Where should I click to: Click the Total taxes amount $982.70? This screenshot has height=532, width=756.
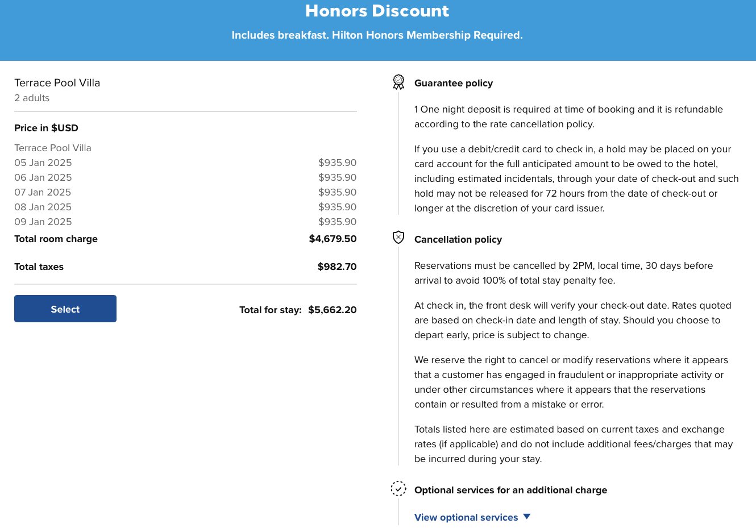click(x=337, y=267)
